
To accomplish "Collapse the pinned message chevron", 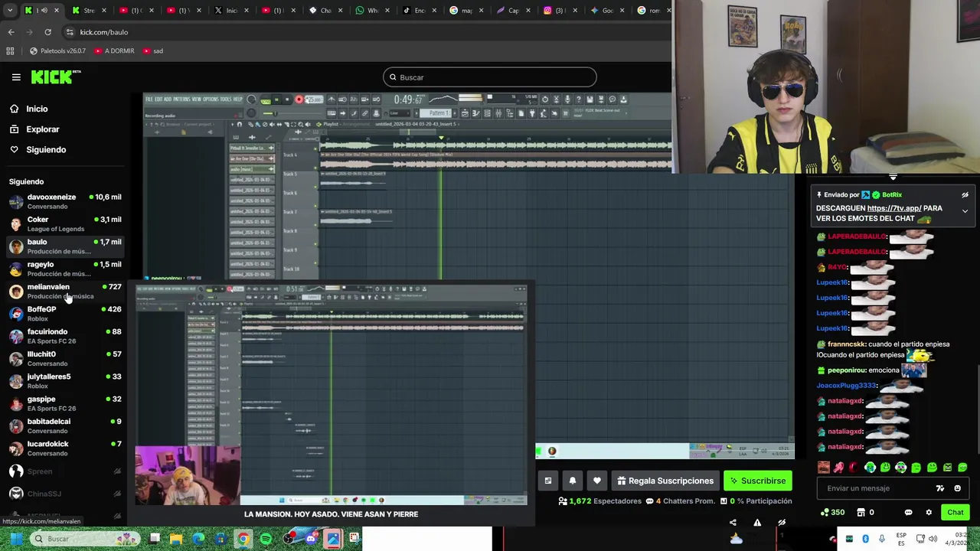I will point(965,211).
